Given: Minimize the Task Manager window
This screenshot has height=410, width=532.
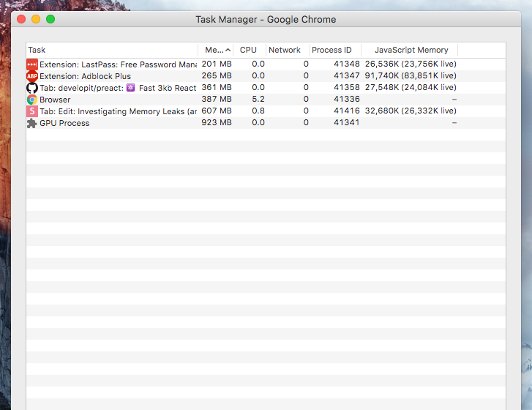Looking at the screenshot, I should (36, 19).
